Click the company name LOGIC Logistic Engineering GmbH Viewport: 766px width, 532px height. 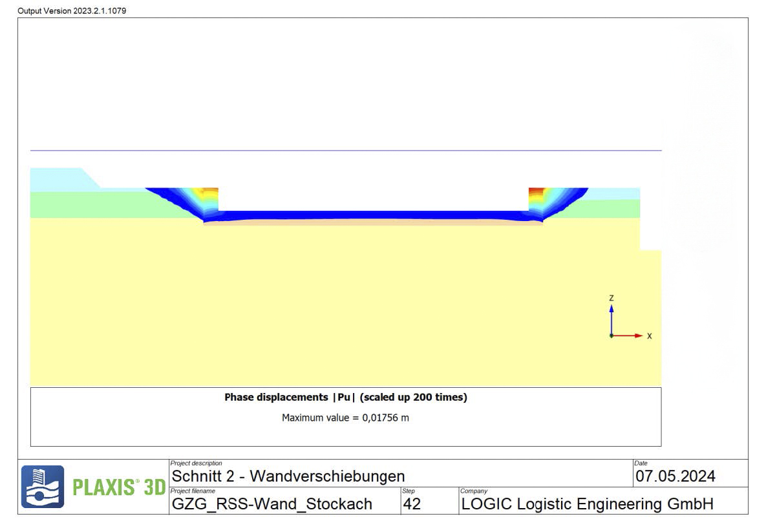(587, 504)
